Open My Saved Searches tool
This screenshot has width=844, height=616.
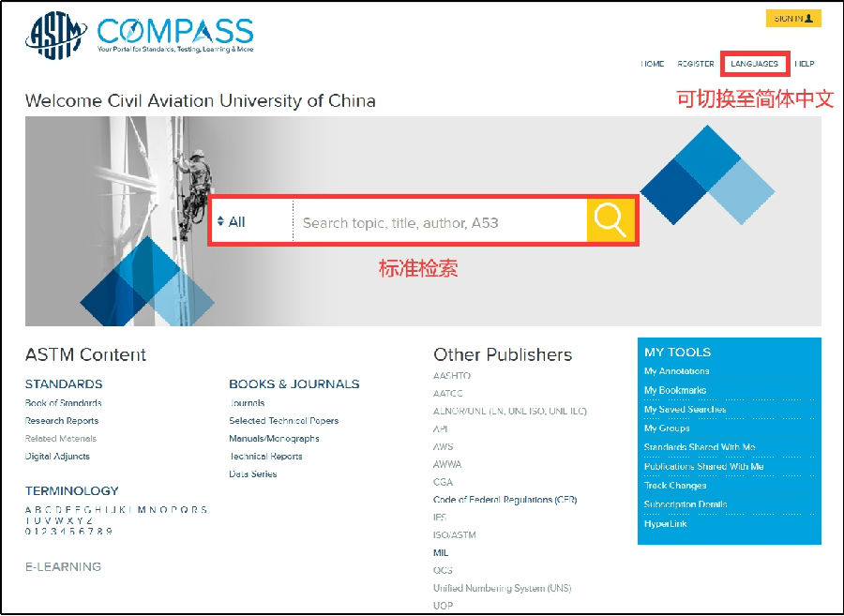pos(685,410)
